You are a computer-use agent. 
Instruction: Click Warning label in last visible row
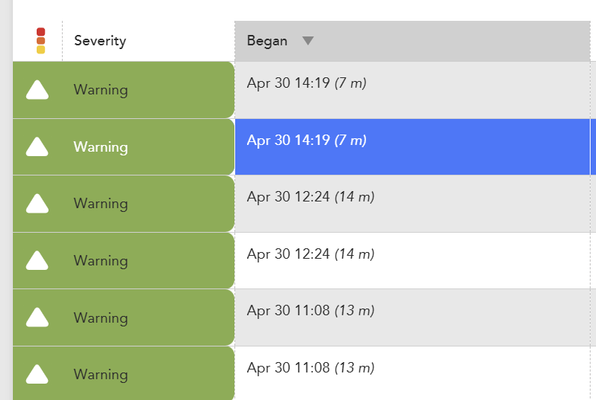click(101, 375)
